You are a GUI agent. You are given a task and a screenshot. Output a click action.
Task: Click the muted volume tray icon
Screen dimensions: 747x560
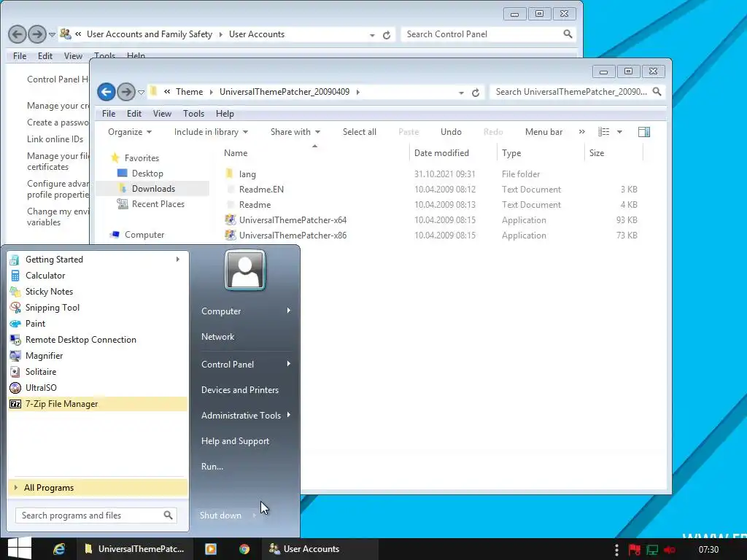pyautogui.click(x=670, y=550)
